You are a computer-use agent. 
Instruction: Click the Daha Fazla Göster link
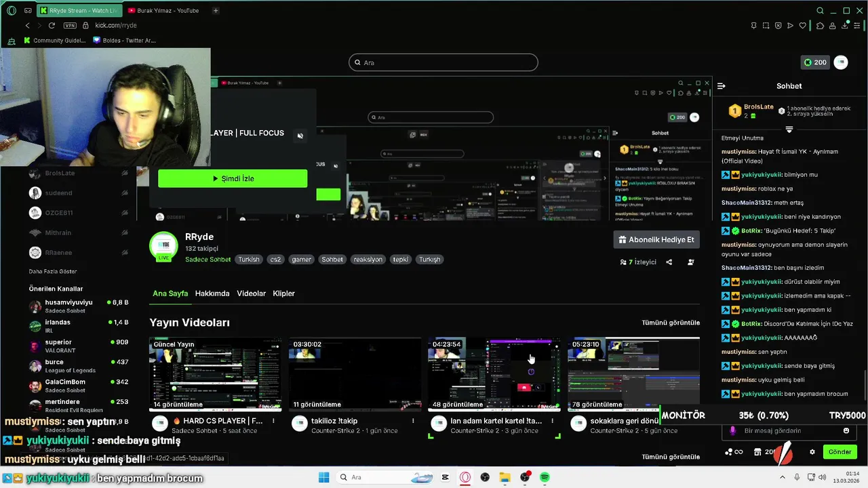click(x=53, y=271)
